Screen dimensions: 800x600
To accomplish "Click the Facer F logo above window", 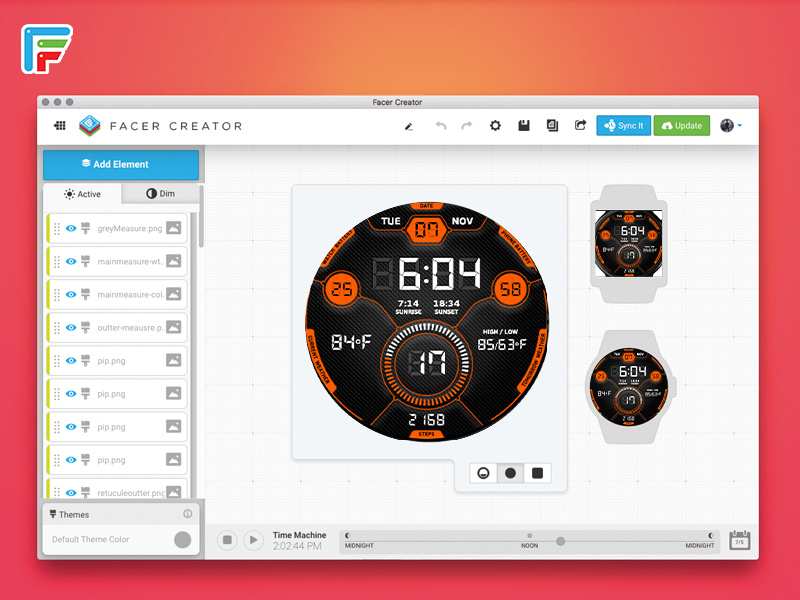I will tap(46, 49).
